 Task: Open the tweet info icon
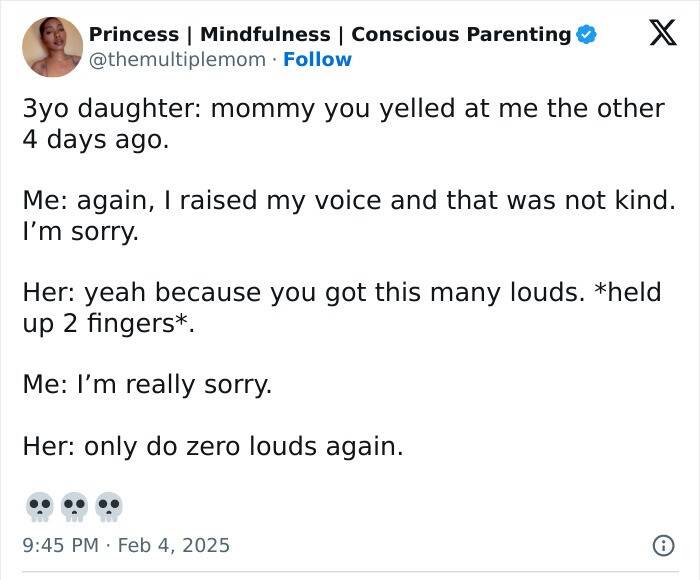tap(662, 545)
